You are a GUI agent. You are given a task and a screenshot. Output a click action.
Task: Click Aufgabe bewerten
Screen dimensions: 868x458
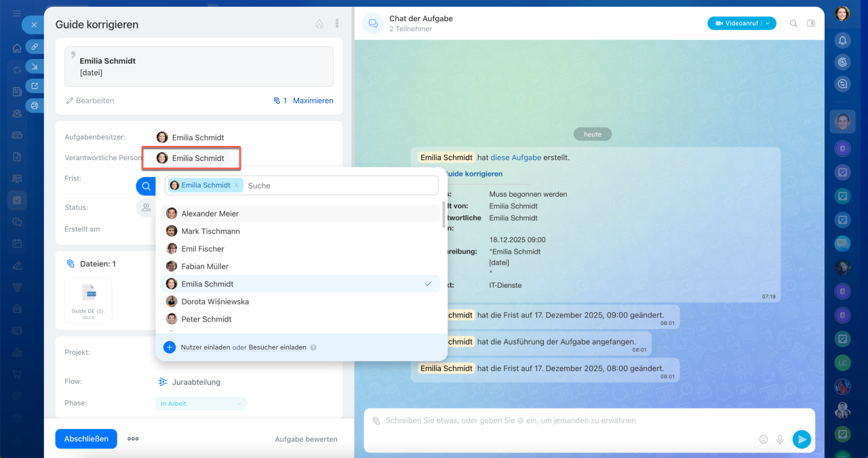point(306,439)
